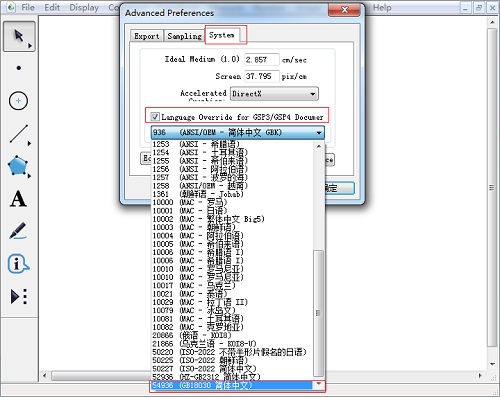500x397 pixels.
Task: Select the Selection Arrow tool
Action: pyautogui.click(x=19, y=36)
